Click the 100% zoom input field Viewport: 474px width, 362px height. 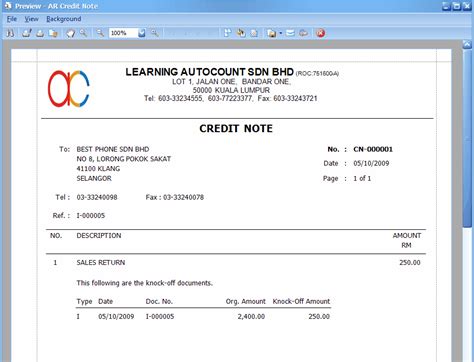(x=123, y=33)
